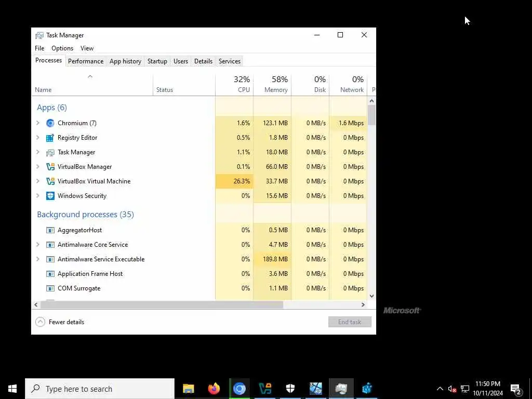Click the Application Frame Host icon
The image size is (532, 399).
50,274
